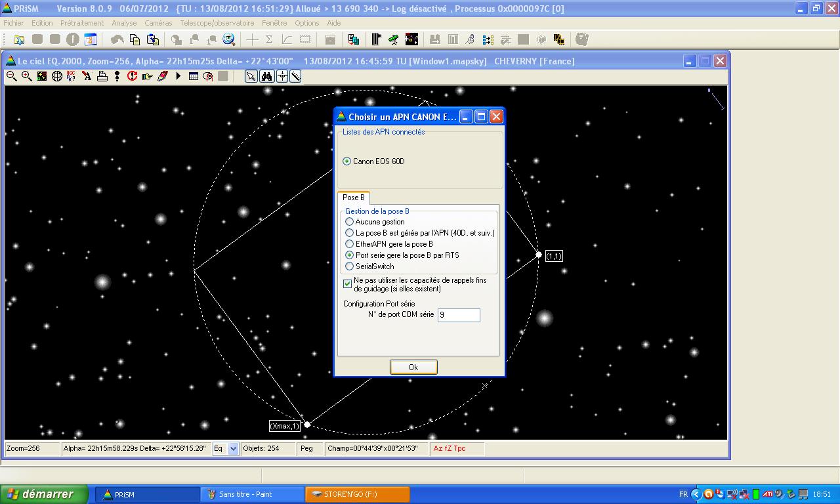This screenshot has width=840, height=504.
Task: Choose the 'Aucune gestion' option
Action: [350, 222]
